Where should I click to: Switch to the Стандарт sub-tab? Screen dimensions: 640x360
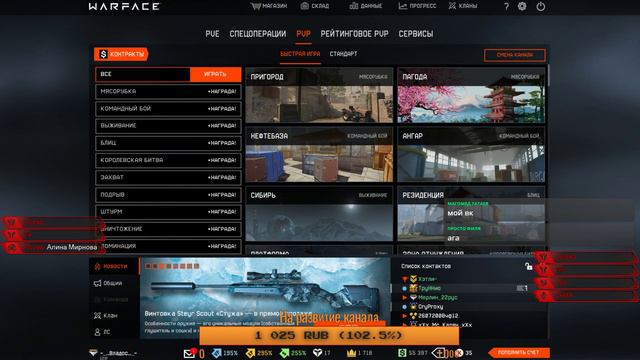click(x=343, y=54)
